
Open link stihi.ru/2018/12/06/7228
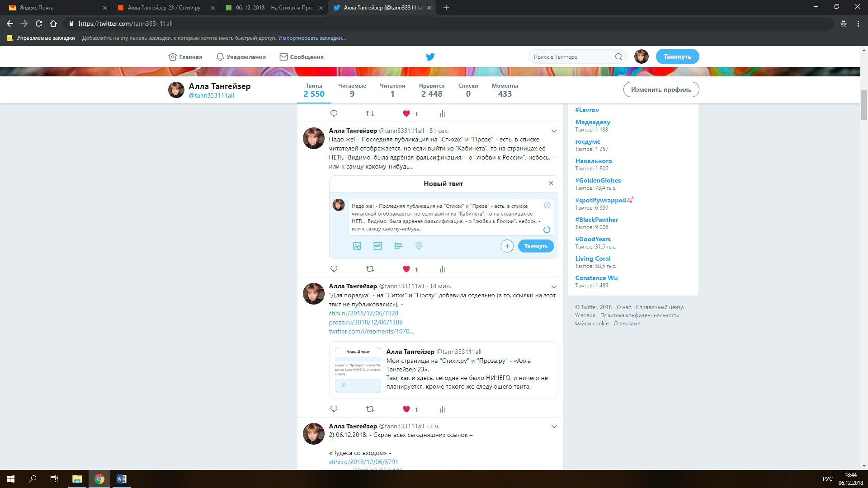point(363,313)
